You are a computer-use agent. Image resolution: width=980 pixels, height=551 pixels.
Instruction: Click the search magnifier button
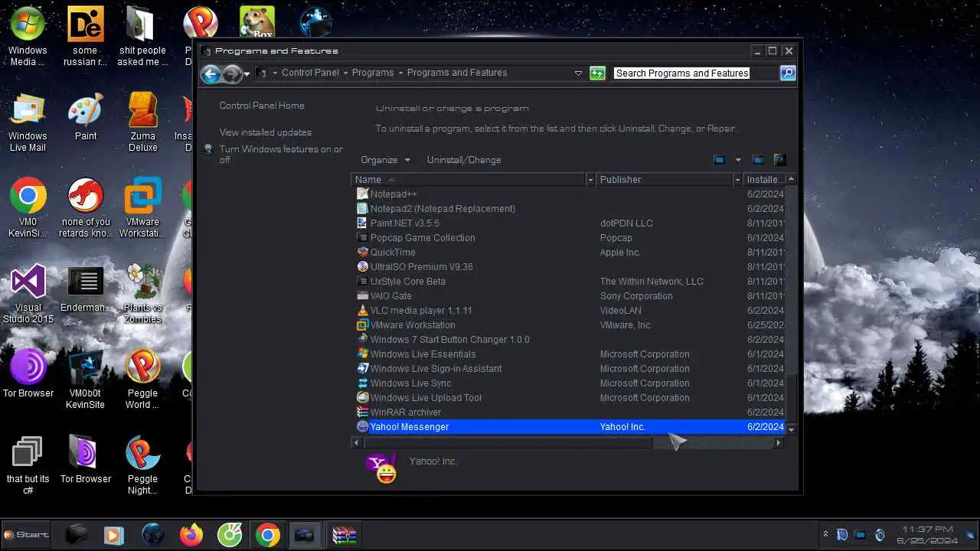[x=788, y=73]
